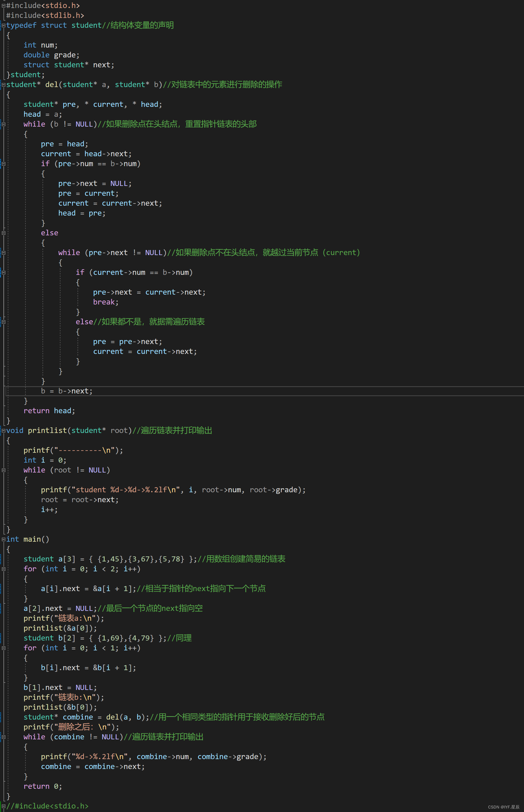Place cursor on return head; statement
This screenshot has height=812, width=524.
pos(49,411)
